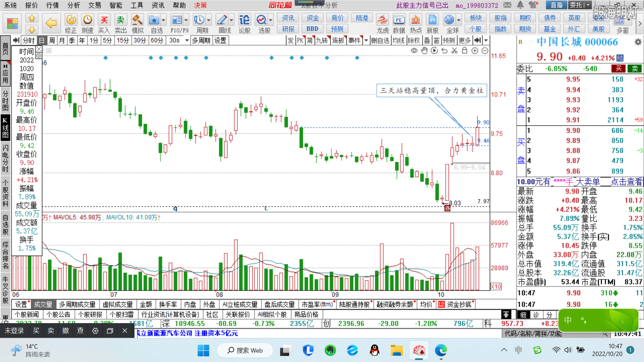Click the up arrow navigation icon
This screenshot has width=644, height=362.
click(32, 18)
